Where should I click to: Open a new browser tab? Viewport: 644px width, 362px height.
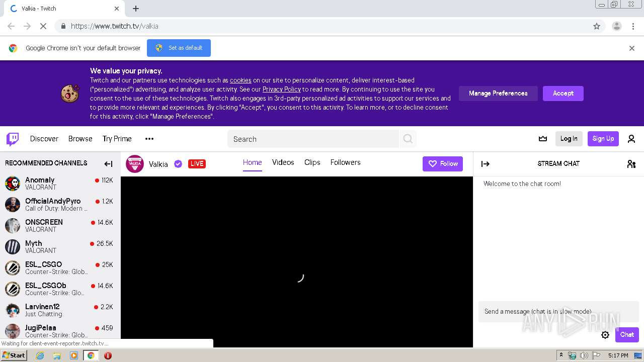coord(136,9)
